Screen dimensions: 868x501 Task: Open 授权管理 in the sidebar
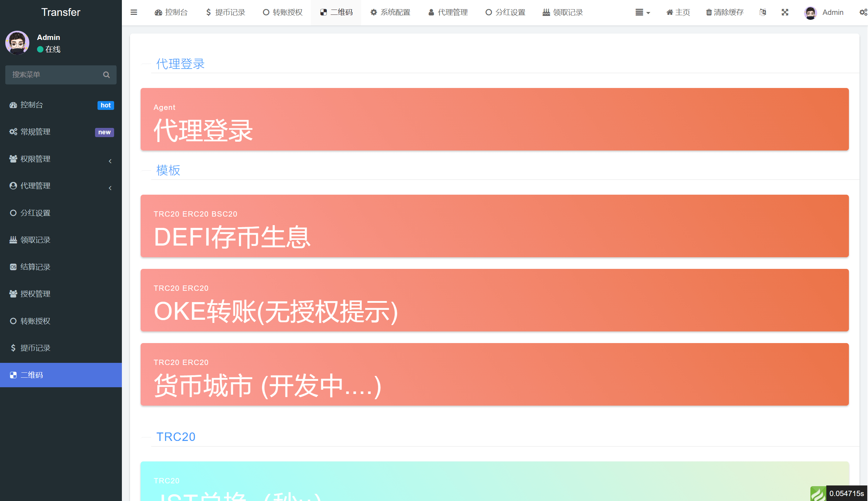(x=35, y=294)
